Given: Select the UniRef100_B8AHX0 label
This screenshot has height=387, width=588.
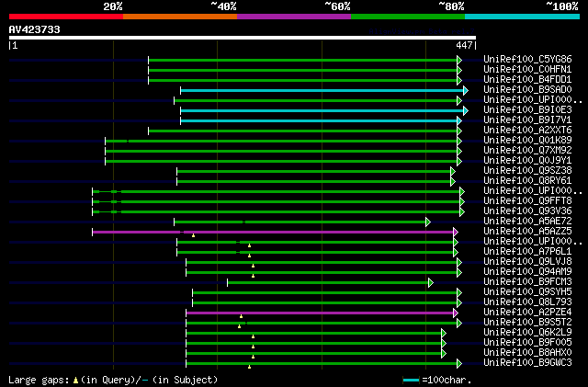Looking at the screenshot, I should [527, 352].
